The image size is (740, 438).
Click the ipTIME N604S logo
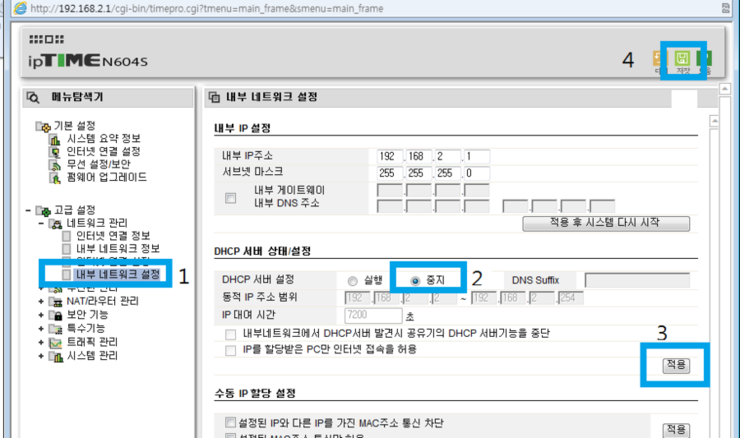(88, 61)
